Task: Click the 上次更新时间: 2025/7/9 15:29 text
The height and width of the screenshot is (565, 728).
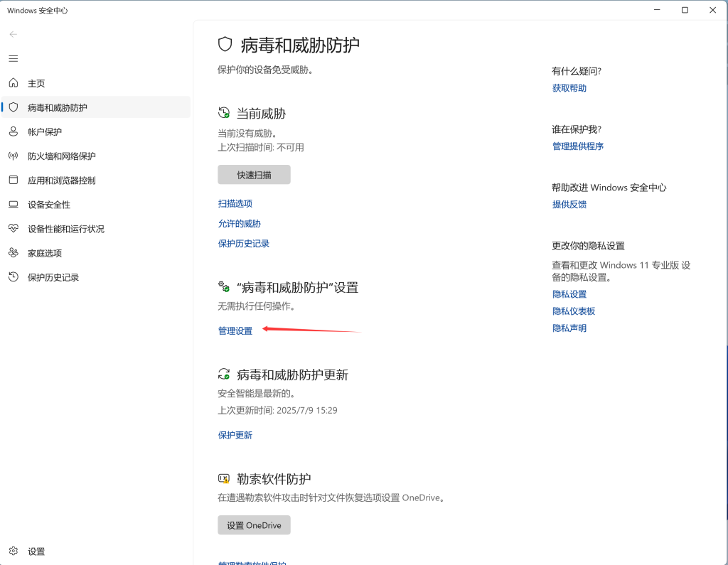Action: coord(278,410)
